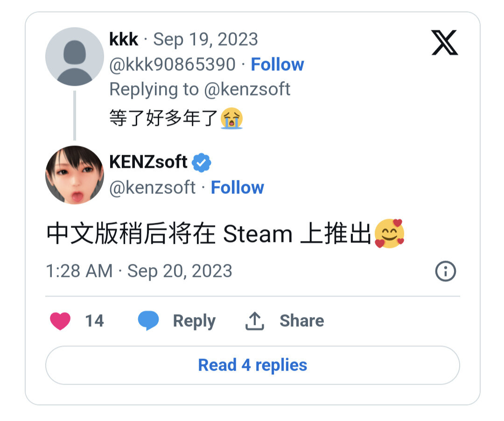Follow the KENZsoft account
The width and height of the screenshot is (504, 421).
(x=237, y=187)
